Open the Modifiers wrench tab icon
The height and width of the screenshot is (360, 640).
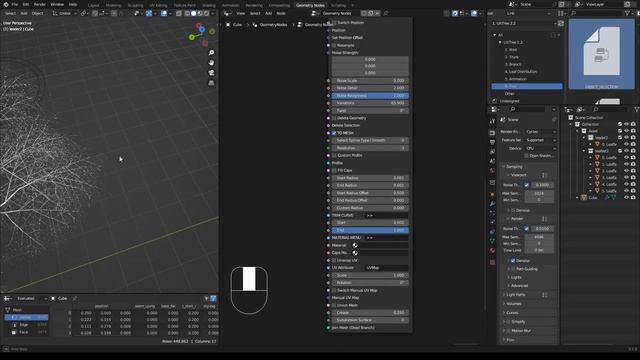click(492, 203)
